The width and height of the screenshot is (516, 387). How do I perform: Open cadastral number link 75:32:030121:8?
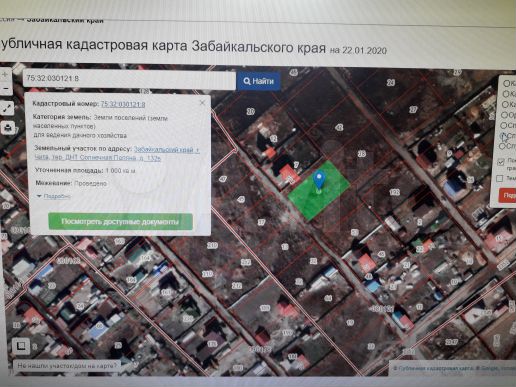click(123, 104)
